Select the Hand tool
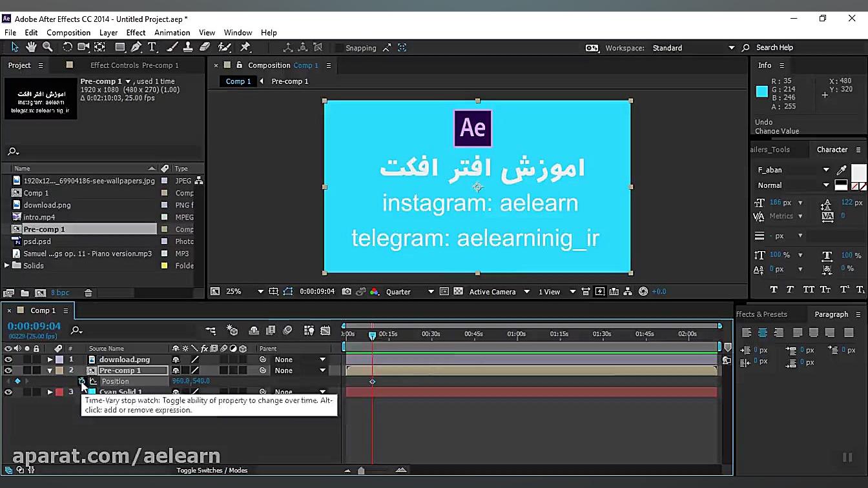Viewport: 868px width, 488px height. pyautogui.click(x=31, y=47)
